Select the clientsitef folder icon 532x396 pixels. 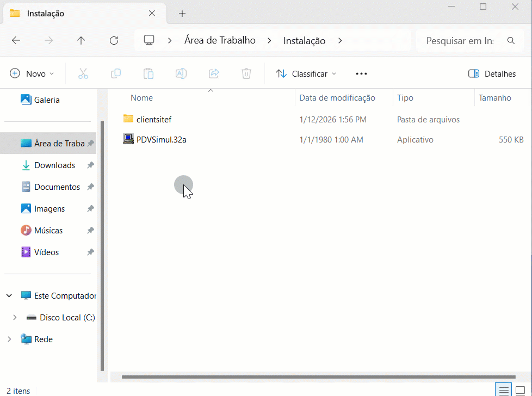pyautogui.click(x=128, y=119)
